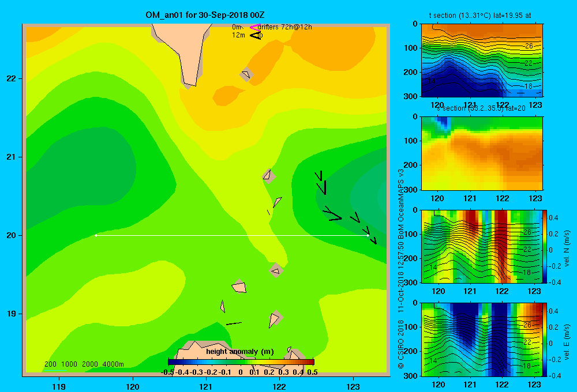Open the s section salinity panel
Image resolution: width=577 pixels, height=392 pixels.
482,153
